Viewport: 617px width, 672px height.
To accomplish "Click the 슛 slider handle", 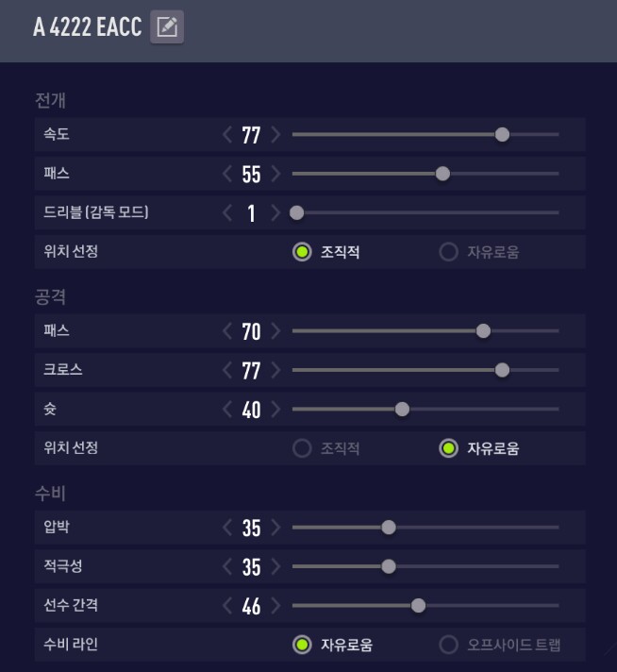I will (402, 410).
